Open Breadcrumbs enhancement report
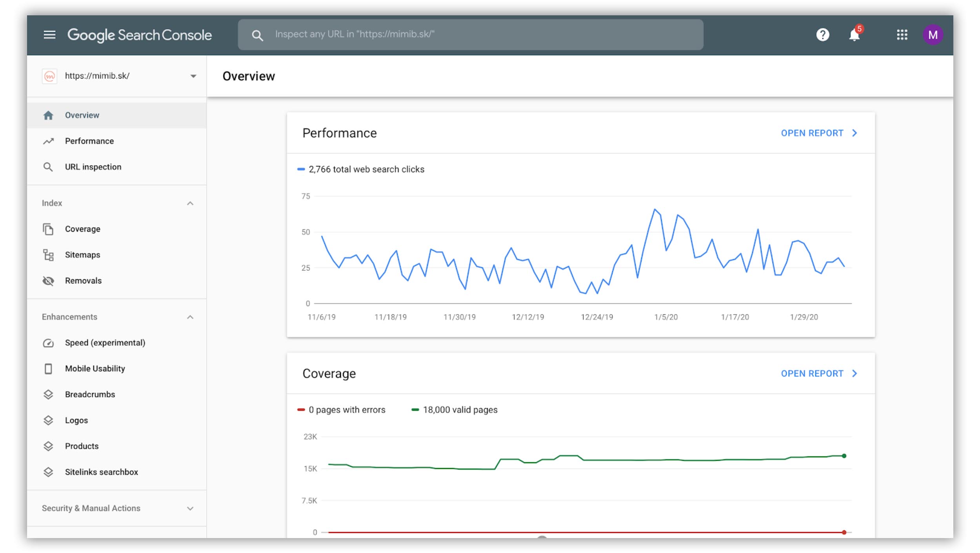Viewport: 980px width, 553px height. (x=116, y=394)
